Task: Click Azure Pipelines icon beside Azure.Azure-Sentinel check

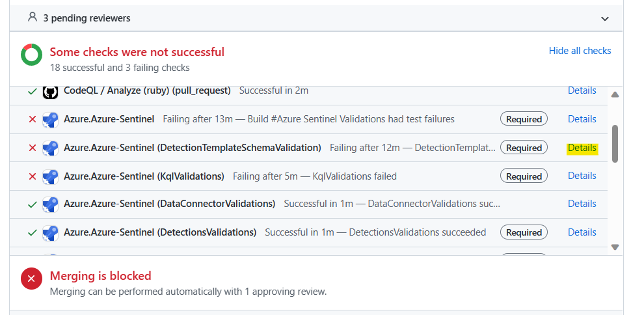Action: [x=50, y=120]
